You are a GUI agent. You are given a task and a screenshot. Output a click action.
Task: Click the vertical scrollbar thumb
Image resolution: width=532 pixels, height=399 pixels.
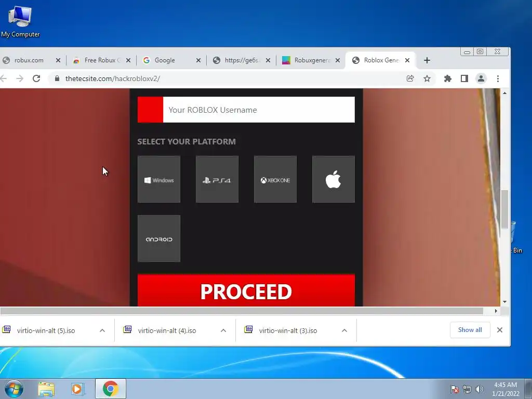(x=505, y=209)
